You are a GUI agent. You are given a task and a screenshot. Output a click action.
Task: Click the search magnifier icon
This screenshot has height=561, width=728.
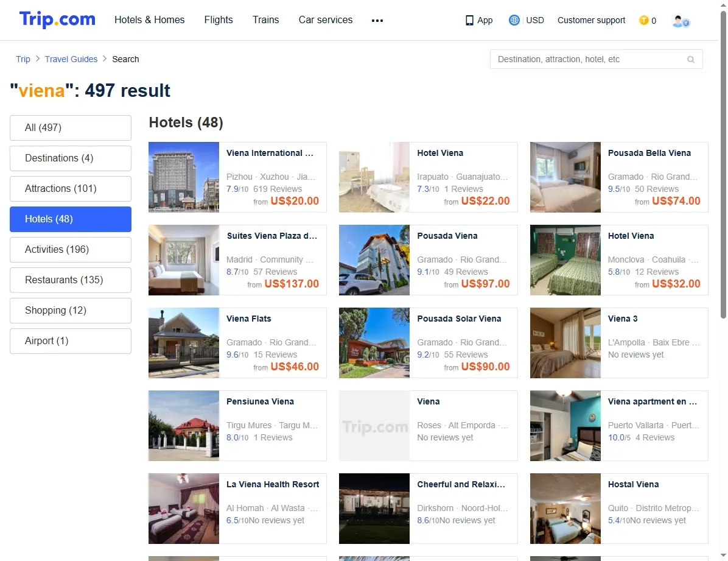click(691, 60)
